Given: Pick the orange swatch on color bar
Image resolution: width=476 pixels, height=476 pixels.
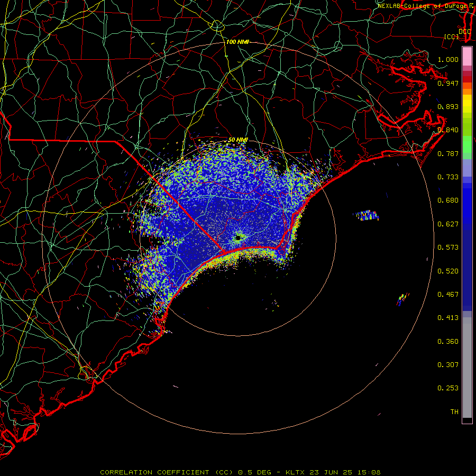Looking at the screenshot, I should (x=467, y=91).
